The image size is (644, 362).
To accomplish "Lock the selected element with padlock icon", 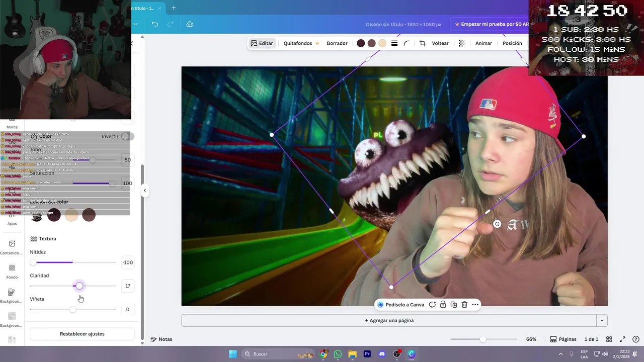I will [x=443, y=305].
